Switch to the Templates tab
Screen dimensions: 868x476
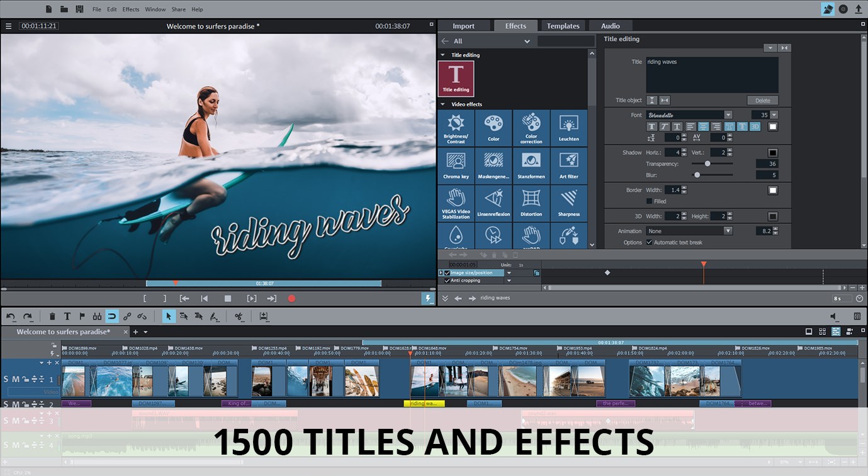(x=562, y=26)
